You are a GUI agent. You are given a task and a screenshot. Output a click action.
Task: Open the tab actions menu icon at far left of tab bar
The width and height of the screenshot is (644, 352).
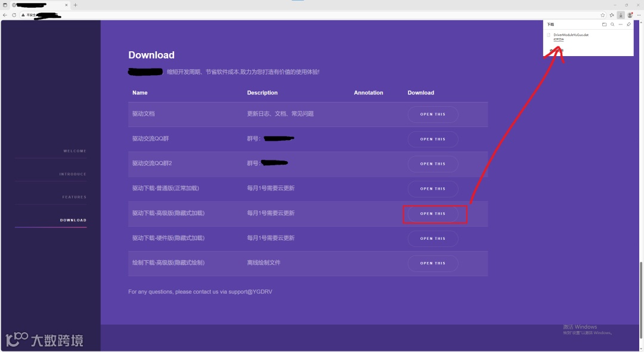[x=5, y=5]
